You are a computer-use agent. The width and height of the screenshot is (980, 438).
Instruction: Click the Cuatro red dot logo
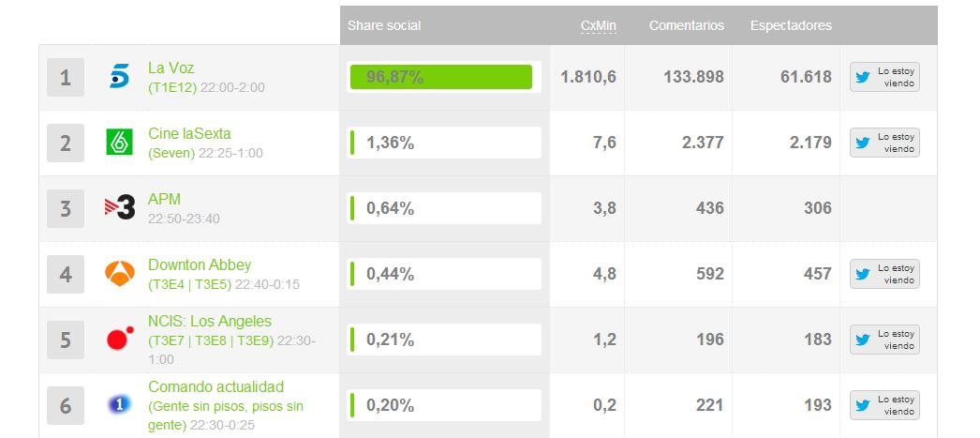[119, 340]
